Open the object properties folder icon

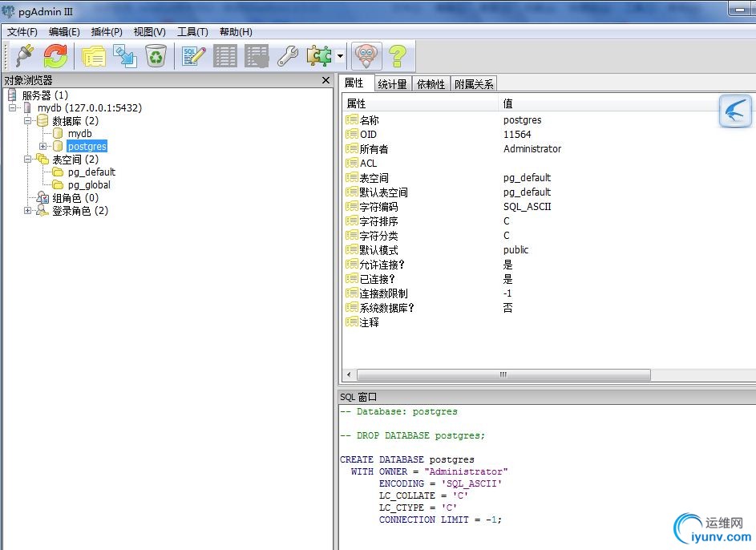(94, 56)
